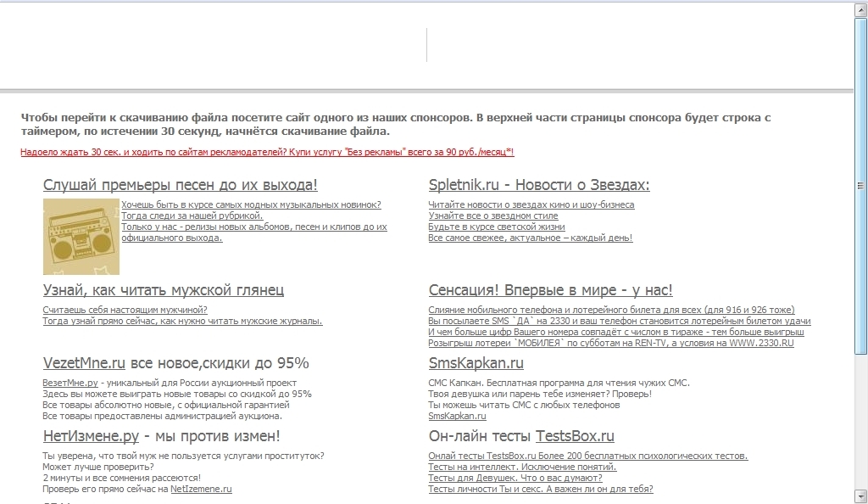Click the 'ВезетМне.ру' inline link
This screenshot has width=868, height=504.
pos(70,383)
